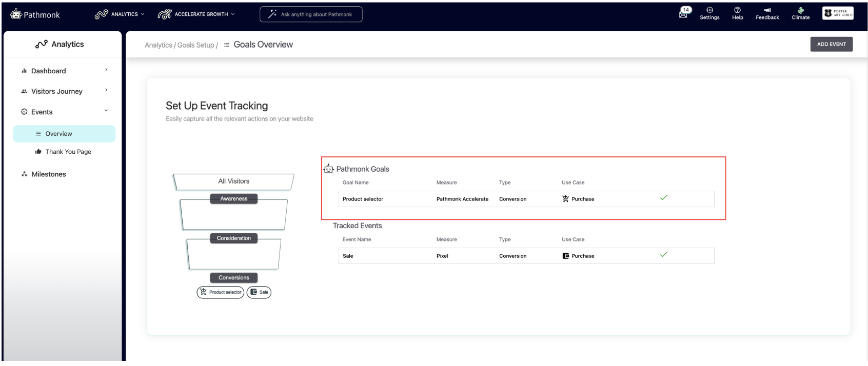Click the Milestones stars icon
Screen dimensions: 868x366
[x=24, y=174]
